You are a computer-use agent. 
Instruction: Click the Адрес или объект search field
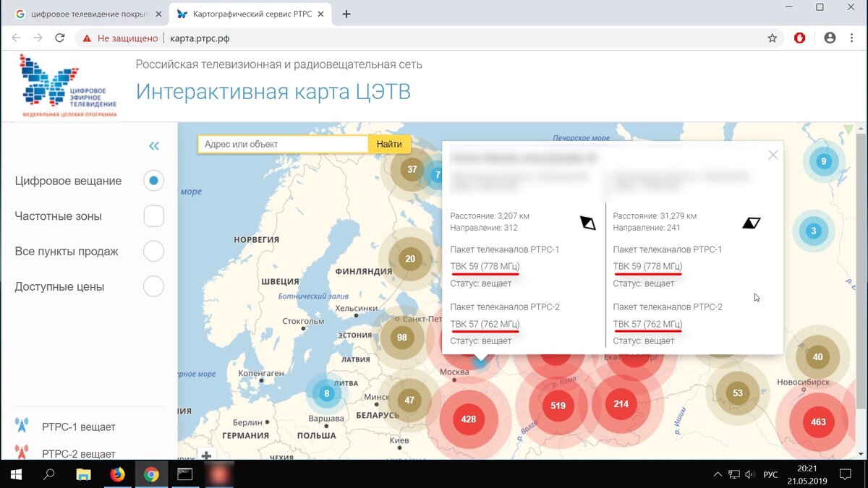pyautogui.click(x=283, y=144)
